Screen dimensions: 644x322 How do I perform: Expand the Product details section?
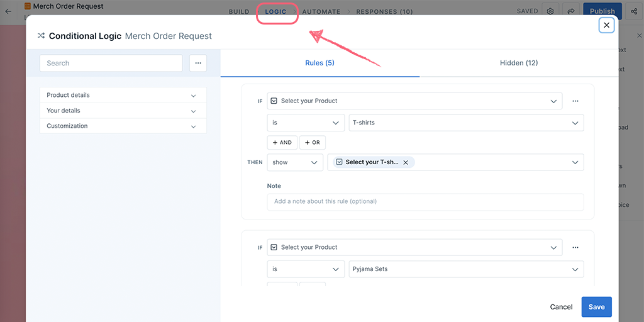123,96
